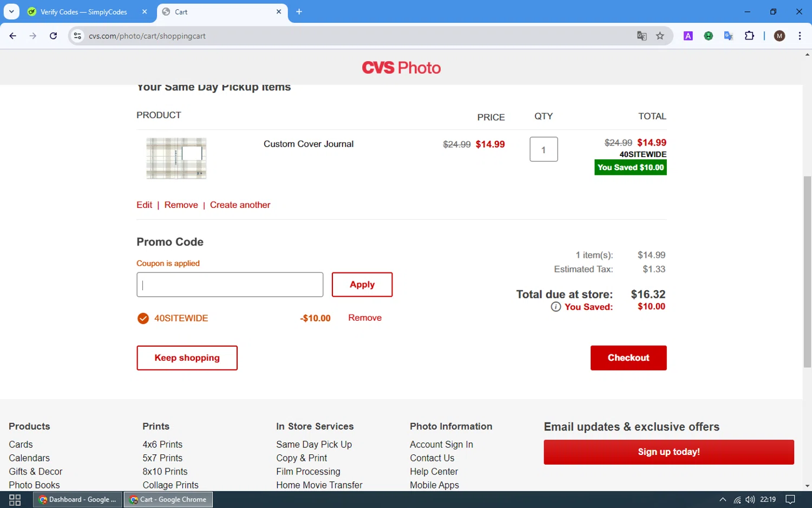
Task: Open Collage Prints link
Action: pos(171,485)
